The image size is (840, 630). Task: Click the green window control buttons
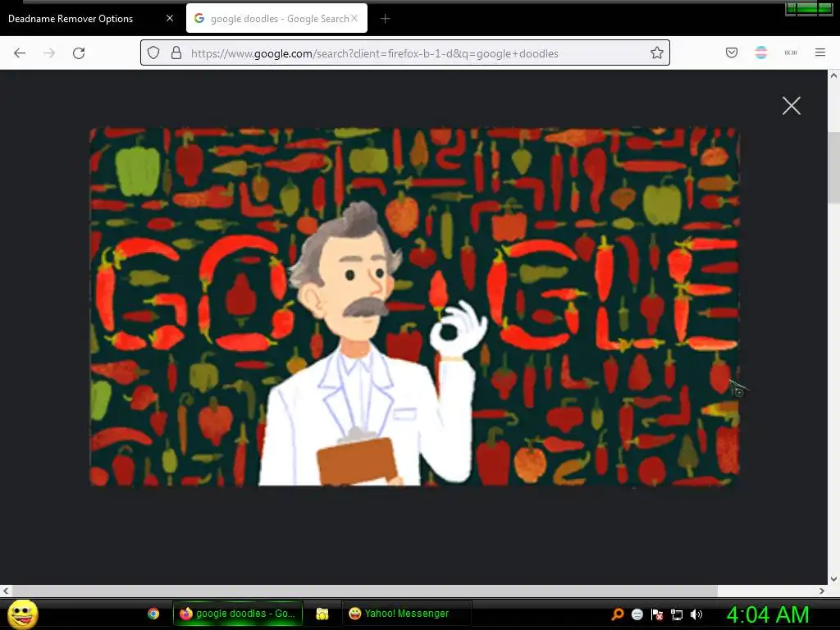coord(808,8)
